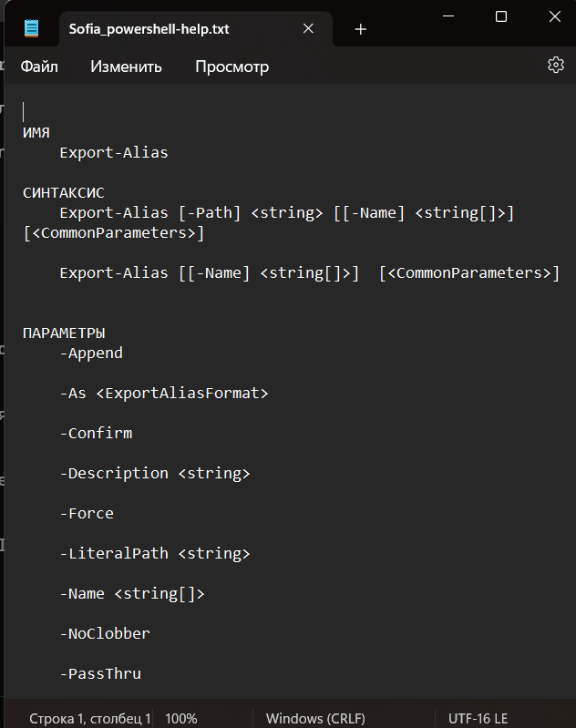Click the Notepad app icon

coord(32,28)
